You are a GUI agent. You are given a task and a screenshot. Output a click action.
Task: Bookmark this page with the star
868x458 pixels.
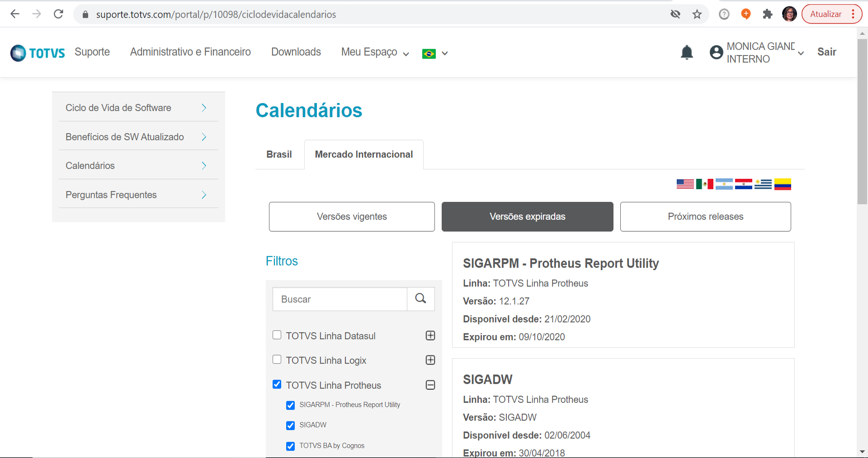point(697,14)
